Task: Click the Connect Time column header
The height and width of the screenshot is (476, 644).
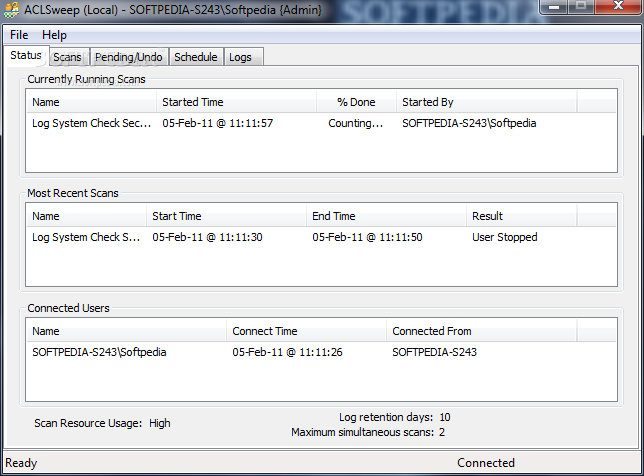Action: pyautogui.click(x=306, y=331)
